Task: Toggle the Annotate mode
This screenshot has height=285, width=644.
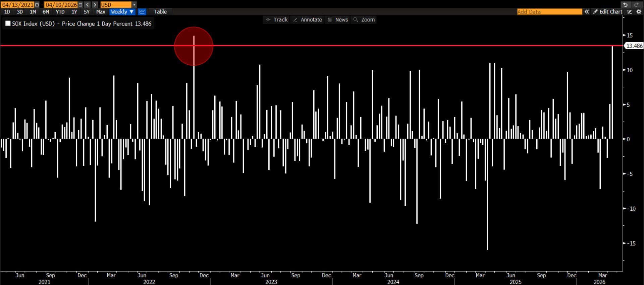Action: (x=308, y=20)
